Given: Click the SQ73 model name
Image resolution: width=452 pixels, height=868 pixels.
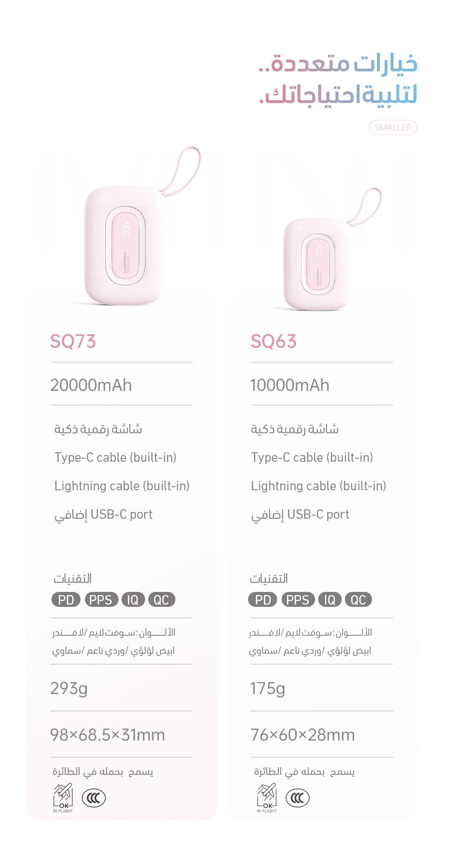Looking at the screenshot, I should coord(73,341).
